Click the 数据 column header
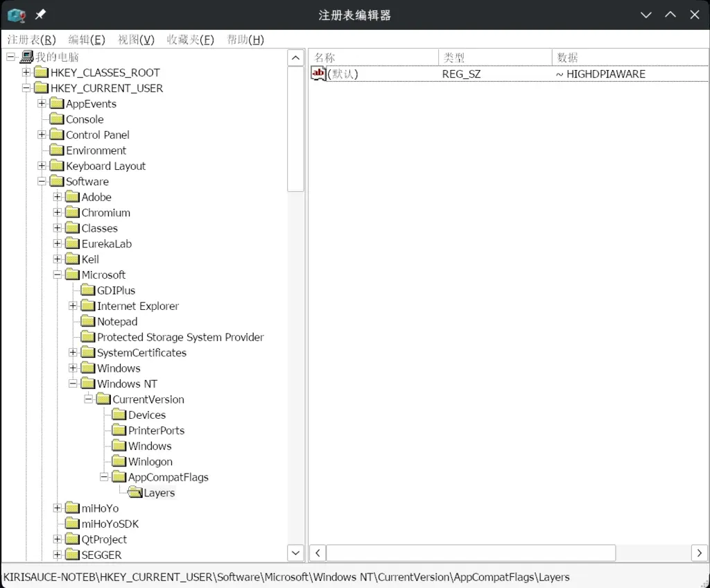Screen dimensions: 710x588 628,57
